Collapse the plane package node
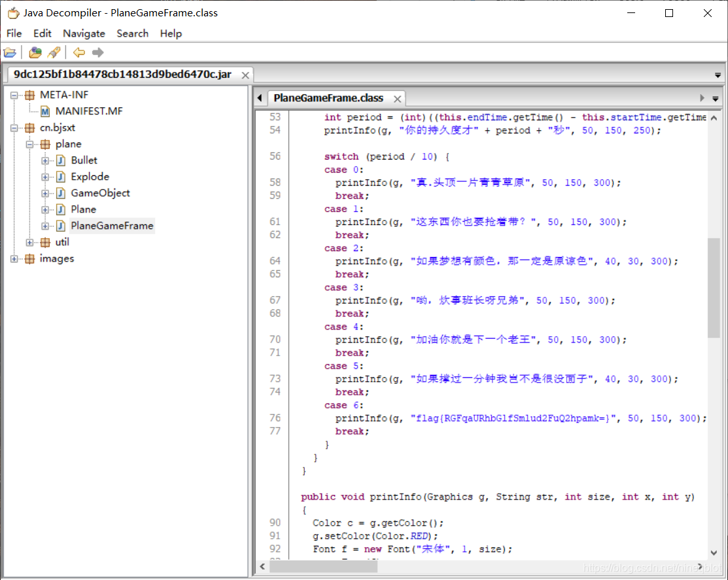Screen dimensions: 728x580 [x=29, y=145]
